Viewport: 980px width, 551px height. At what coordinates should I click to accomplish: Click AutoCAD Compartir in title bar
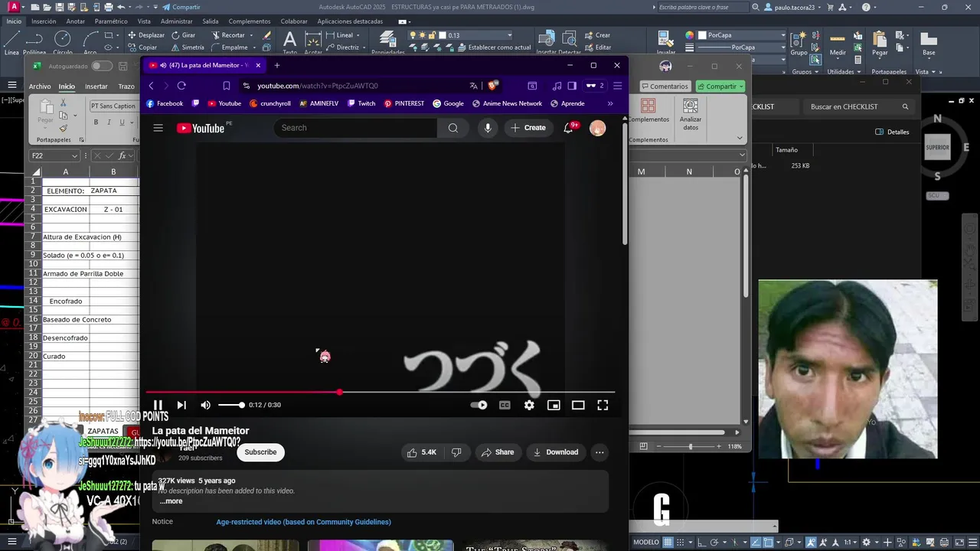[x=181, y=7]
